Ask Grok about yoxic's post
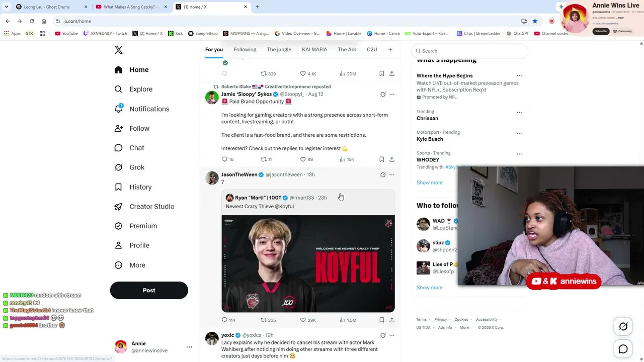The height and width of the screenshot is (362, 644). [x=383, y=335]
